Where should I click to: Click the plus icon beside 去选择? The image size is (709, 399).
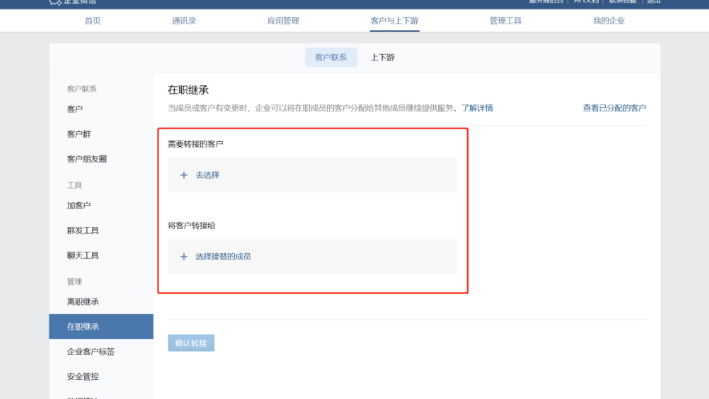(184, 175)
